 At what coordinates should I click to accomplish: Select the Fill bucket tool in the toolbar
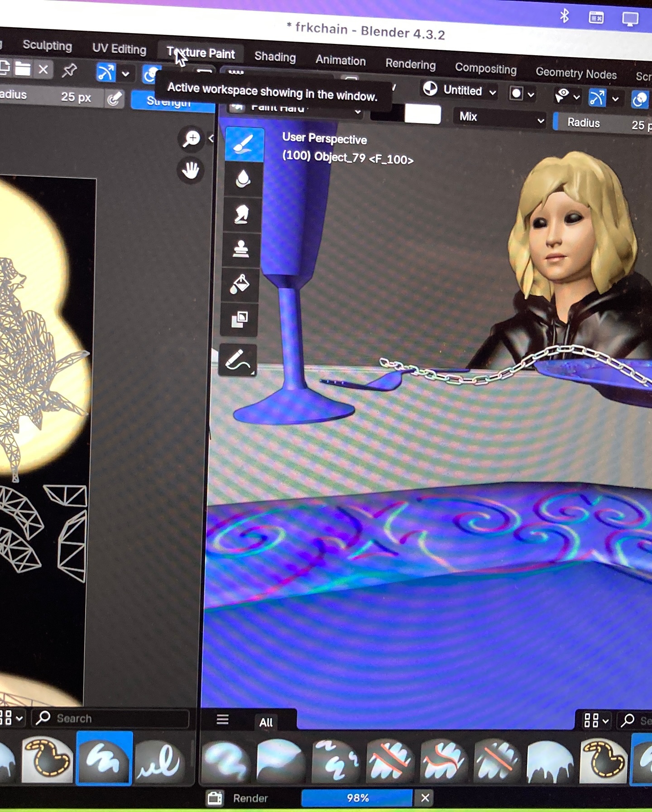240,285
